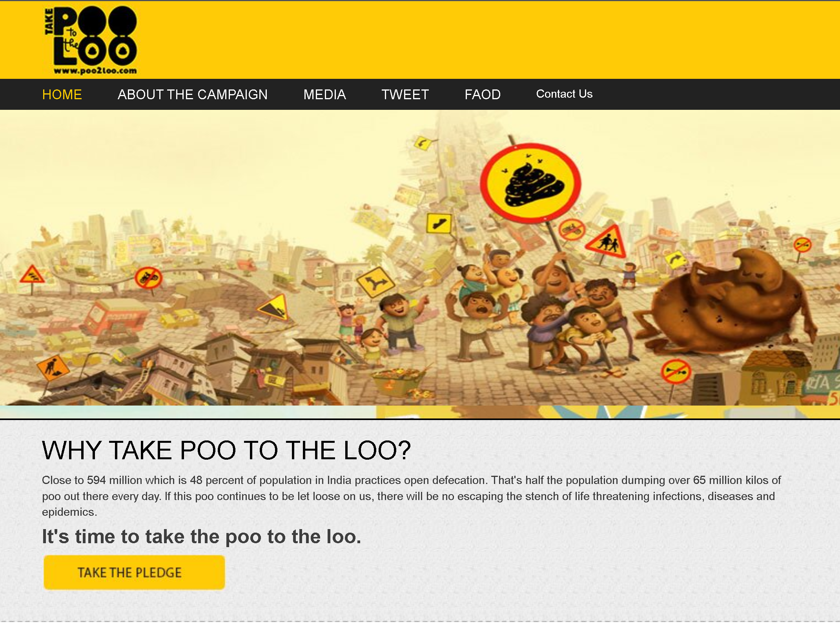
Task: Click the WHY TAKE POO TO THE LOO heading
Action: 226,450
